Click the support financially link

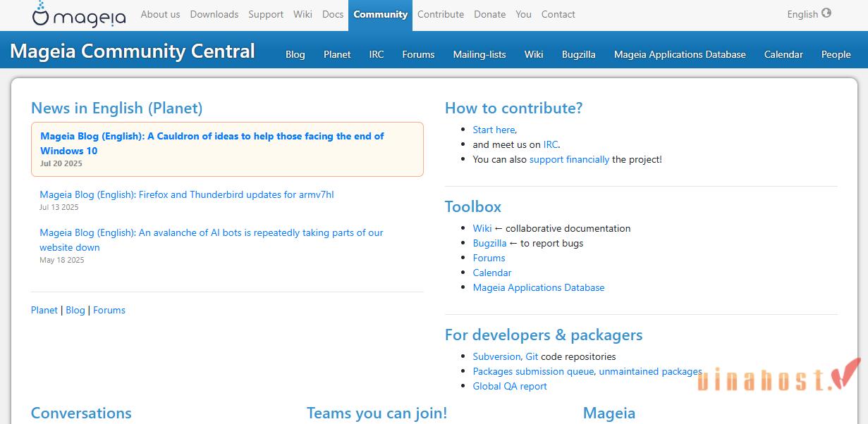tap(570, 159)
